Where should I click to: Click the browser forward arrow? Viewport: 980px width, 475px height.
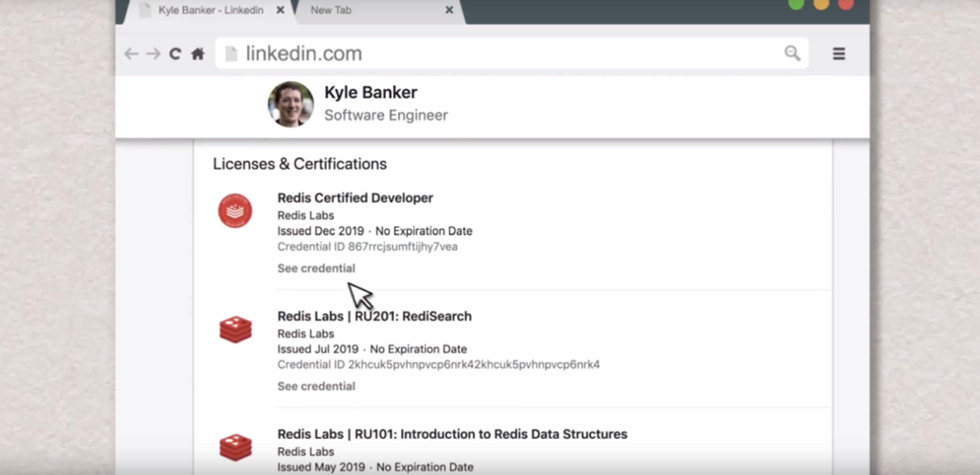pyautogui.click(x=153, y=54)
